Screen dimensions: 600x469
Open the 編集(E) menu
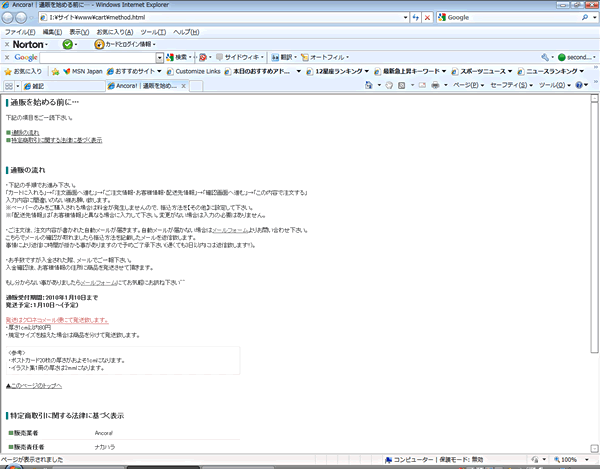(x=52, y=32)
